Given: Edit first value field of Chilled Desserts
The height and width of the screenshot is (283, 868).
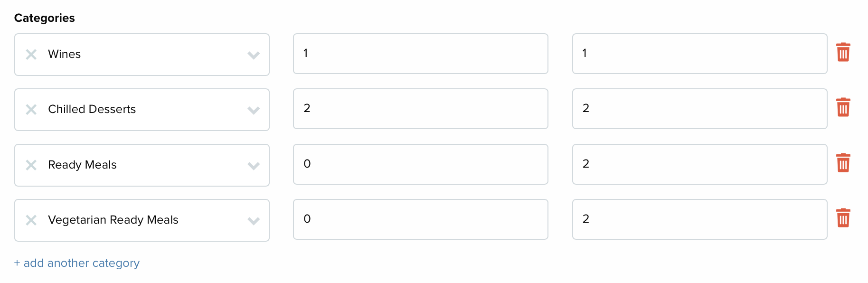Looking at the screenshot, I should 421,109.
